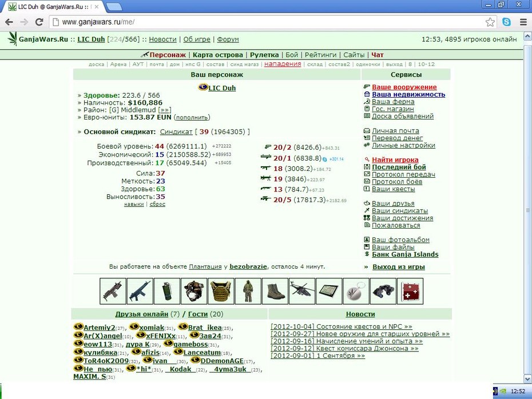Click the helmet equipment slot
The height and width of the screenshot is (399, 532).
point(194,291)
